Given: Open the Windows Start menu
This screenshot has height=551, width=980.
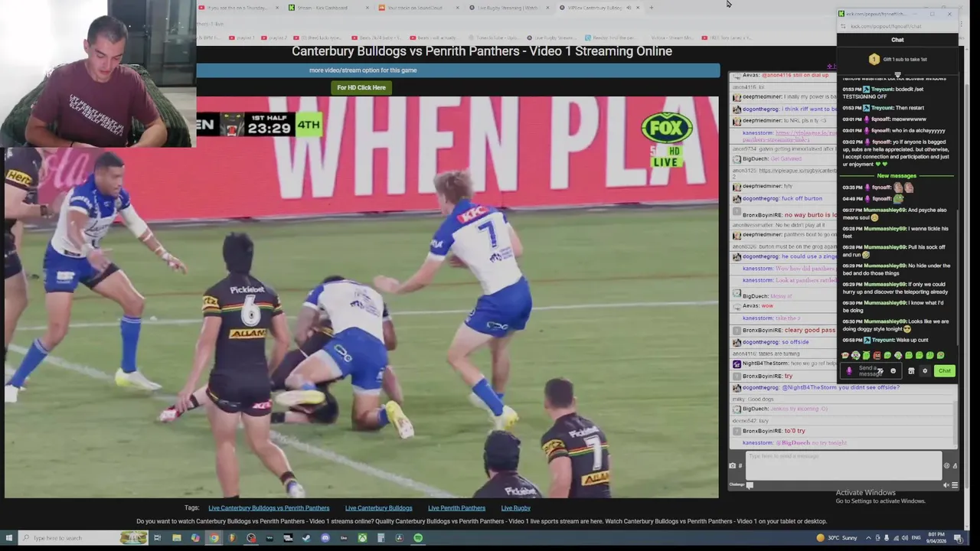Looking at the screenshot, I should 8,538.
